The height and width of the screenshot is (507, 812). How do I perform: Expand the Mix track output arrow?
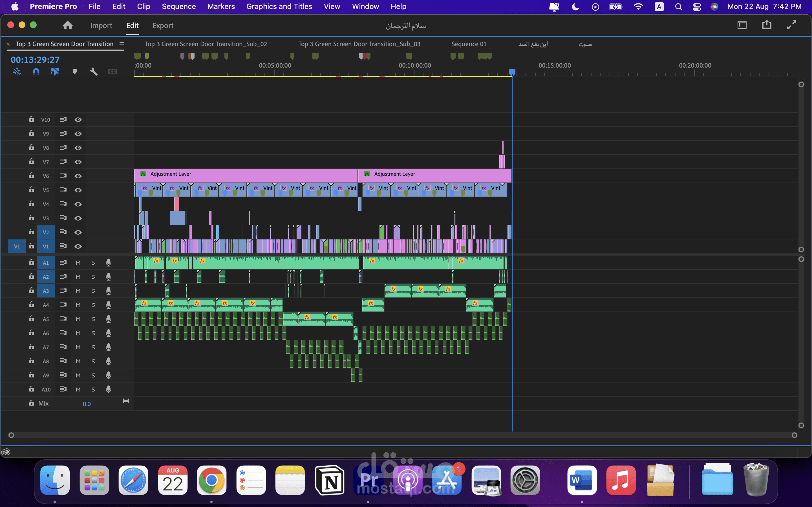point(126,401)
